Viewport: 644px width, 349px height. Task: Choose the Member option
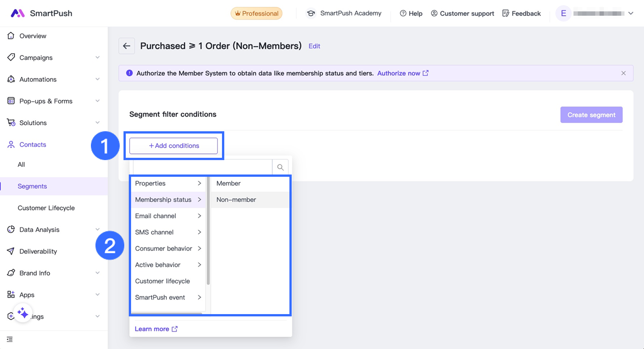click(x=228, y=183)
